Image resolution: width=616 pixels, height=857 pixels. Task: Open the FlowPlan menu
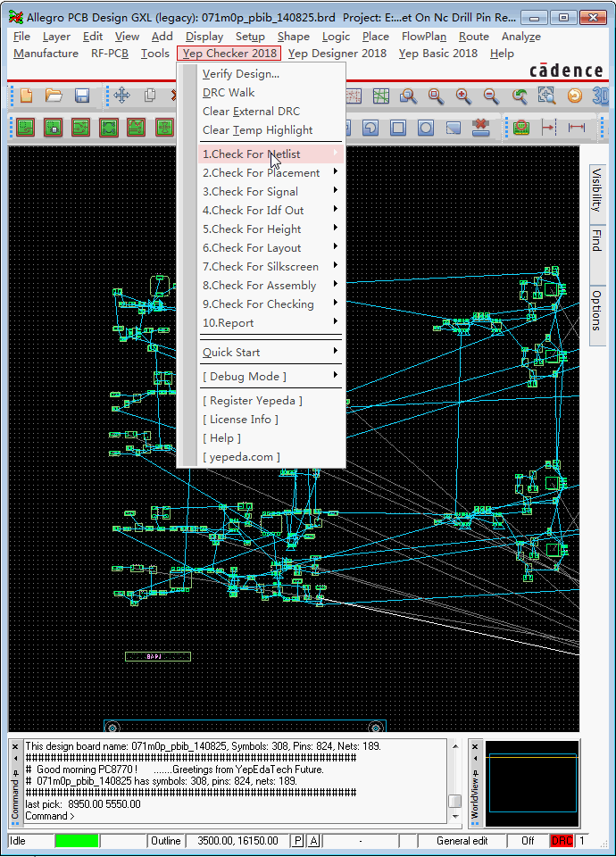point(423,37)
